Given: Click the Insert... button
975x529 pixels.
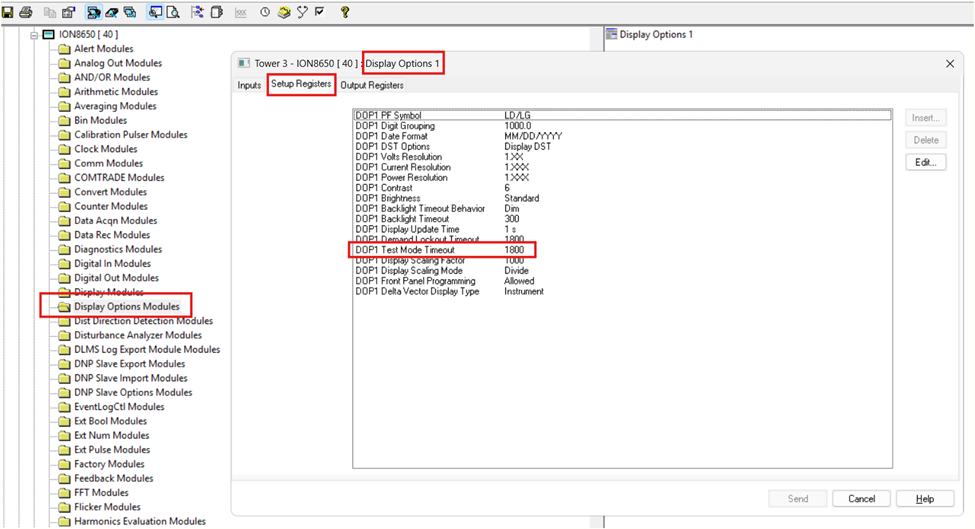Looking at the screenshot, I should pyautogui.click(x=926, y=117).
